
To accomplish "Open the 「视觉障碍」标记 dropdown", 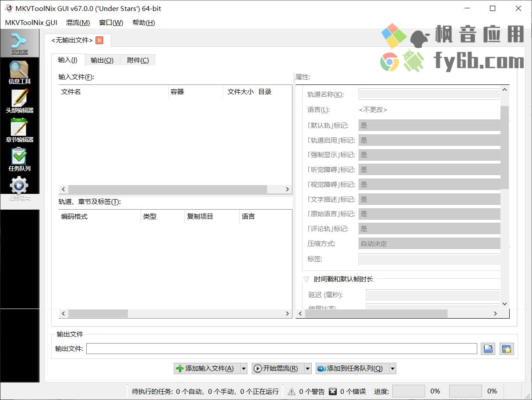I will tap(429, 185).
